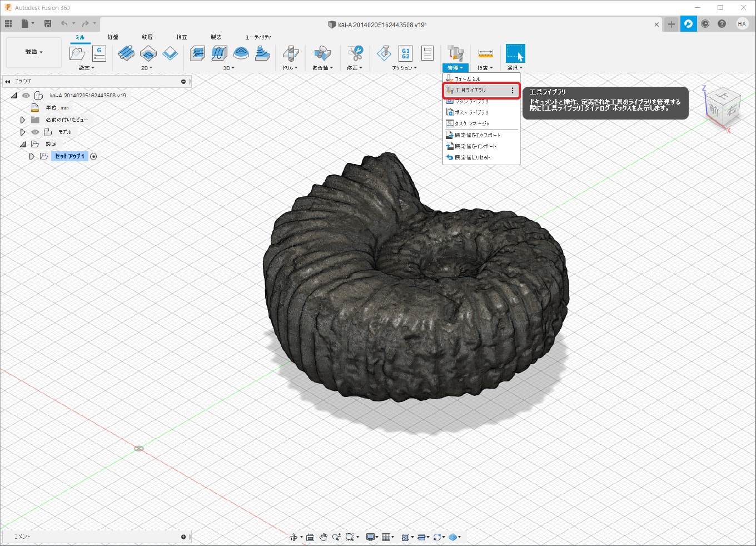Viewport: 756px width, 546px height.
Task: Click the Orbit tool in navigation bar
Action: 294,537
